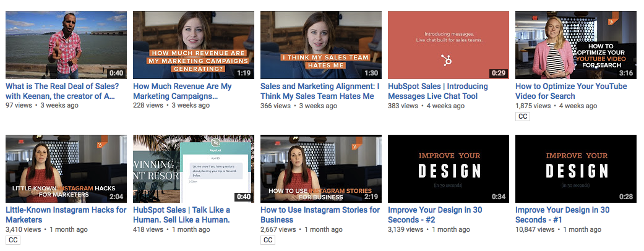
Task: Click the 2:19 duration badge
Action: click(x=371, y=197)
